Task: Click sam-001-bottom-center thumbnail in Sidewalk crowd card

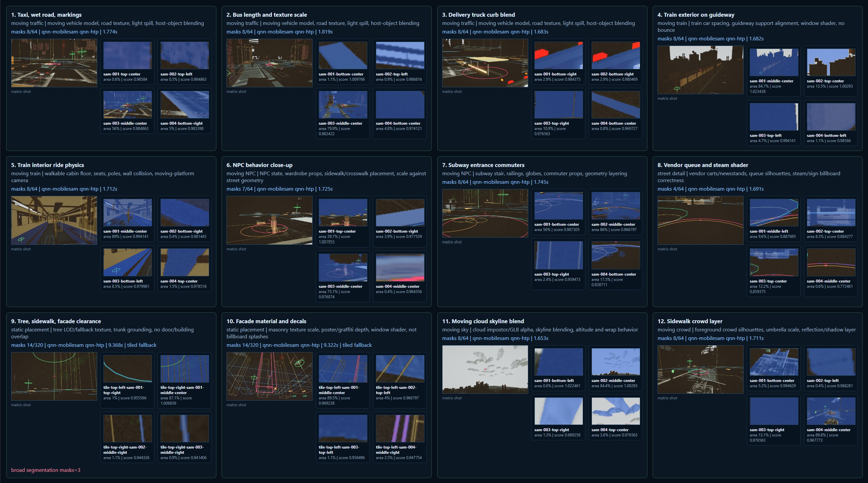Action: [x=774, y=362]
